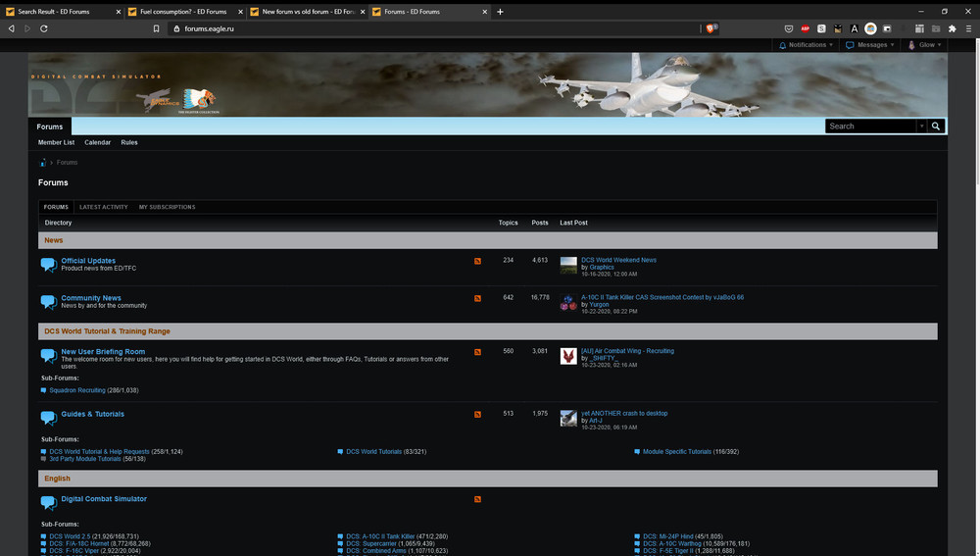Click the Forums main navigation item
Image resolution: width=980 pixels, height=556 pixels.
click(50, 126)
